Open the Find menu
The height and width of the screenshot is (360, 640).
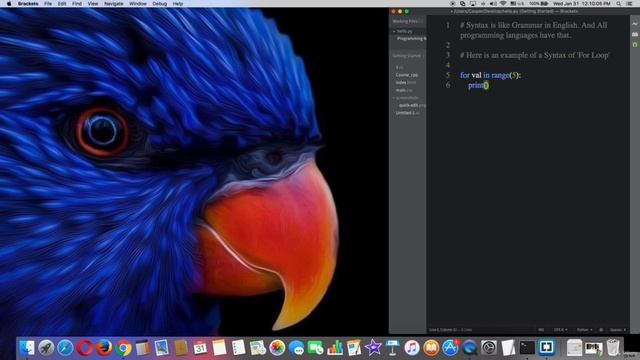coord(77,4)
